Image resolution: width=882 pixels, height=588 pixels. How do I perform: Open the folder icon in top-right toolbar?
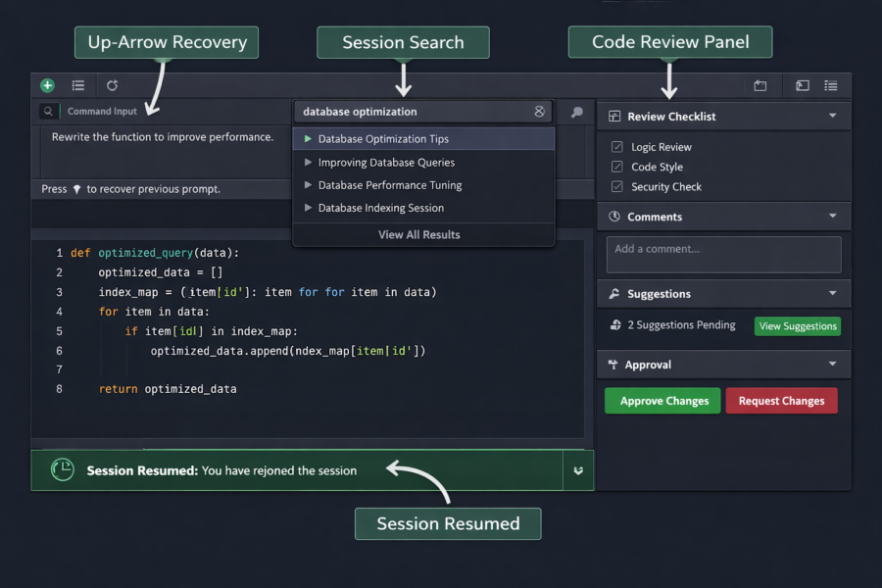click(x=759, y=85)
